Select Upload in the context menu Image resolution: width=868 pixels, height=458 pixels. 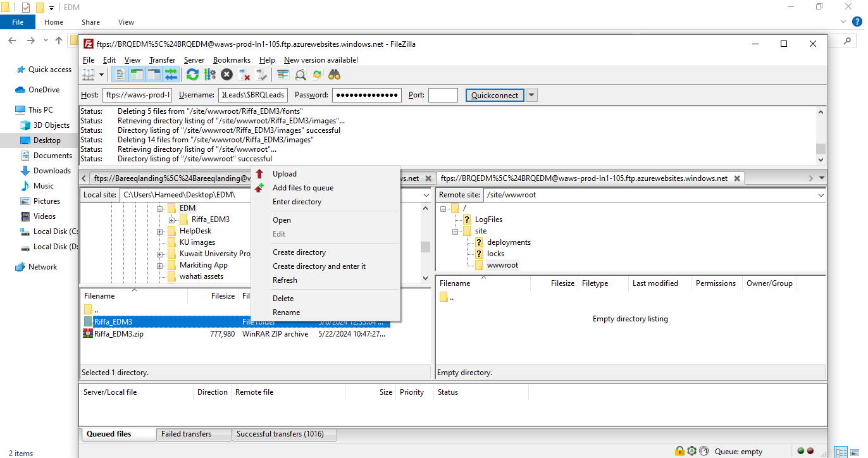284,174
